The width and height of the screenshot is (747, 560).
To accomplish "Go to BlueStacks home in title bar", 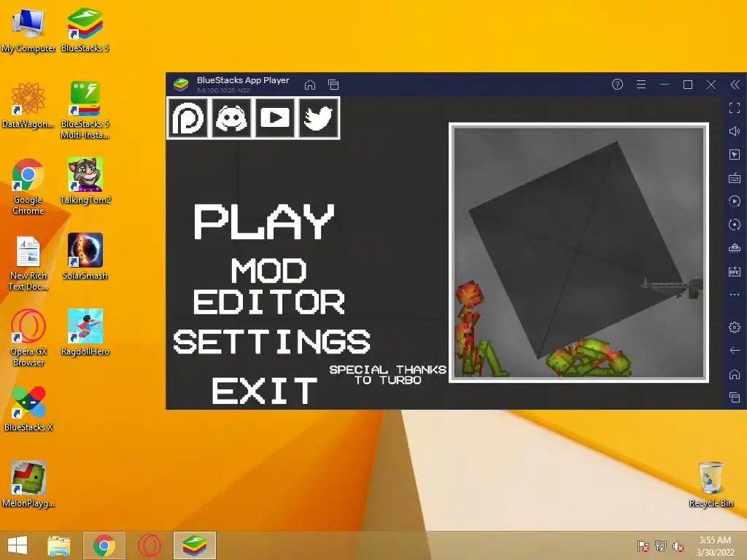I will click(310, 85).
